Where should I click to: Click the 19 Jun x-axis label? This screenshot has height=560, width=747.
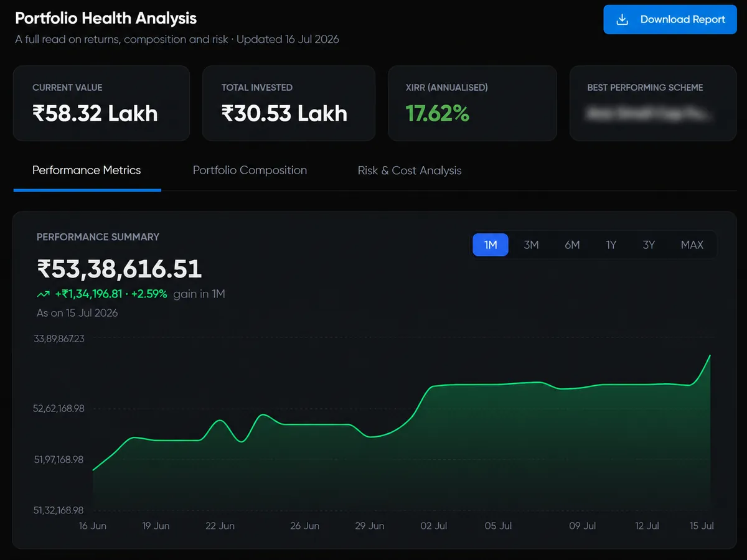pos(156,526)
